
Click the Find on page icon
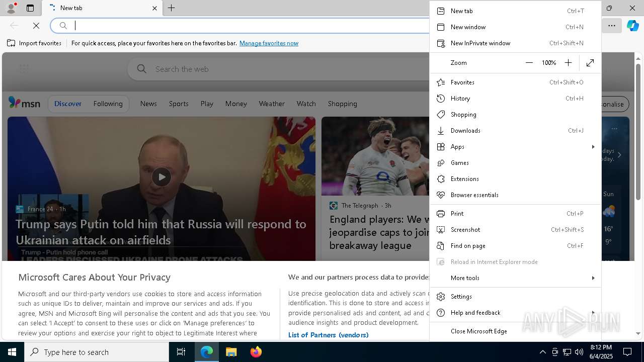[441, 246]
